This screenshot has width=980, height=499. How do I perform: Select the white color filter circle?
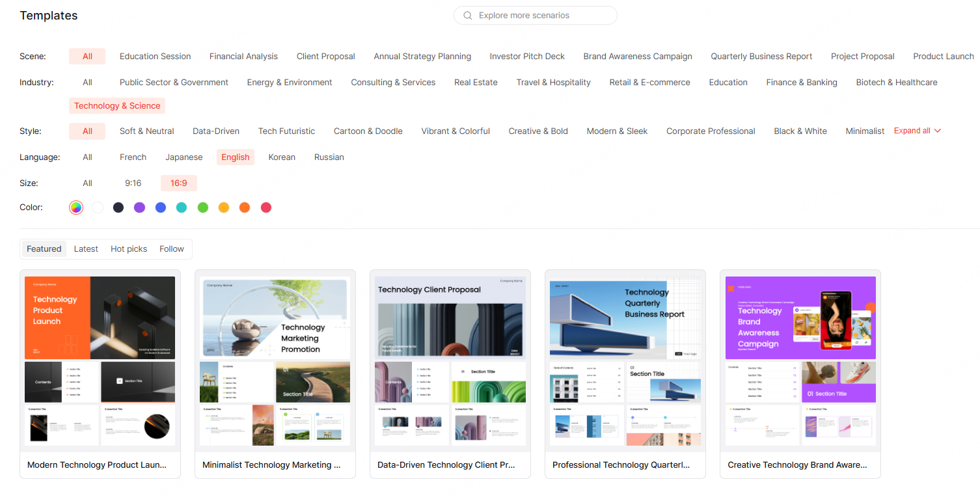(98, 208)
